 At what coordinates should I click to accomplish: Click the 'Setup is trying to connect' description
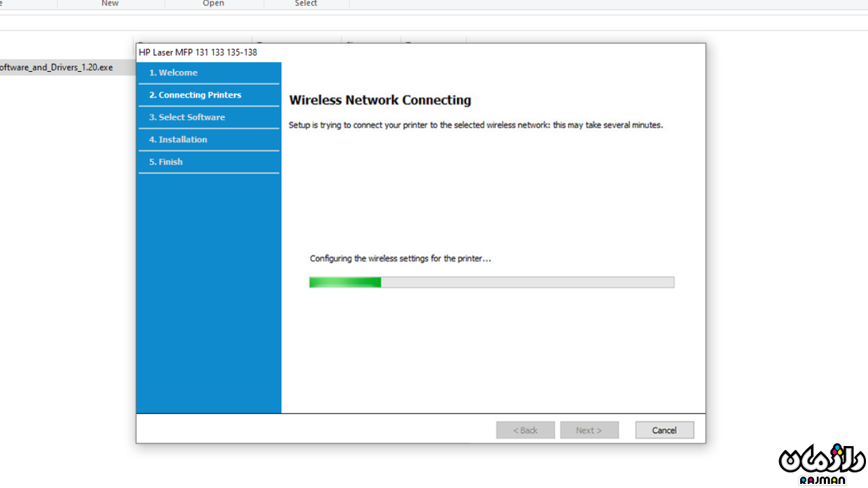pyautogui.click(x=475, y=125)
